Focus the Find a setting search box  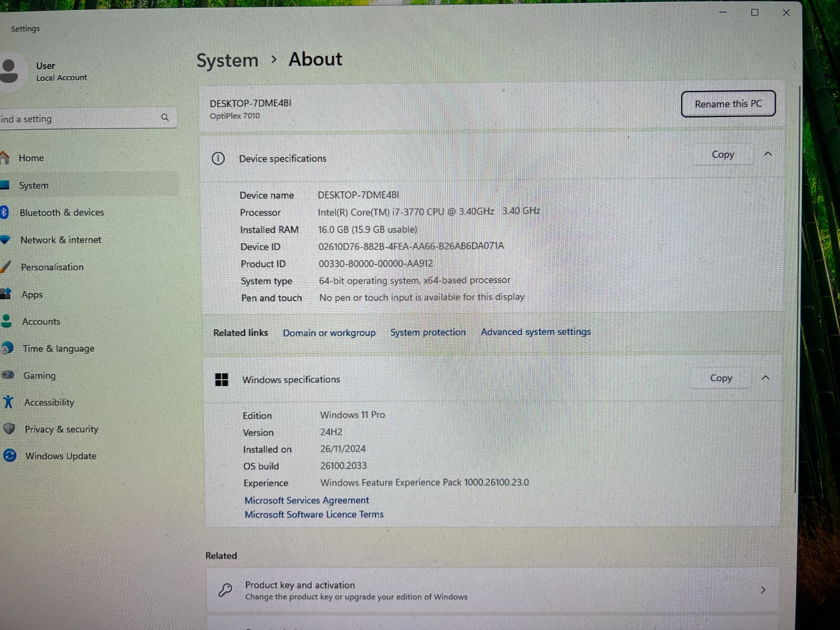79,119
